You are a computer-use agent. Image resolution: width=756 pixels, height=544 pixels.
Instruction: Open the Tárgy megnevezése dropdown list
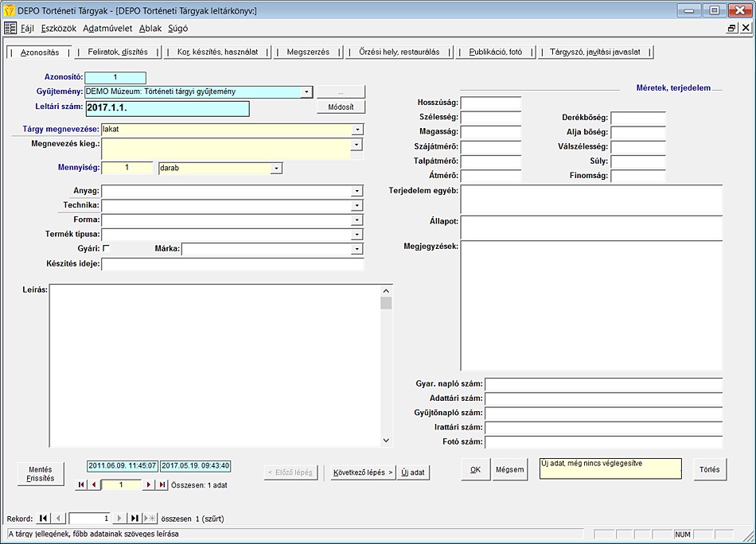[357, 129]
